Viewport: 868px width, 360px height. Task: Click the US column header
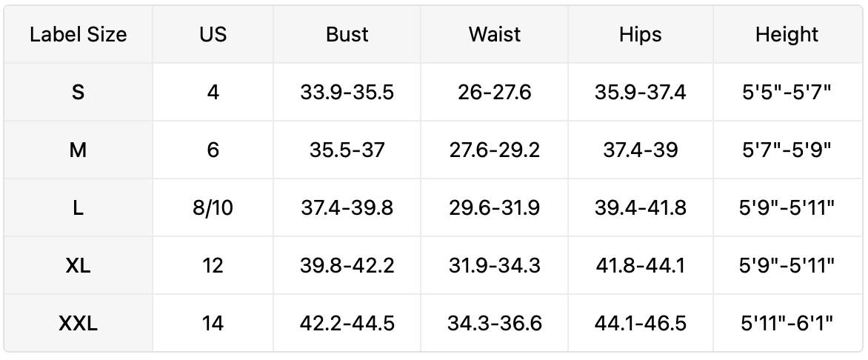[x=213, y=35]
